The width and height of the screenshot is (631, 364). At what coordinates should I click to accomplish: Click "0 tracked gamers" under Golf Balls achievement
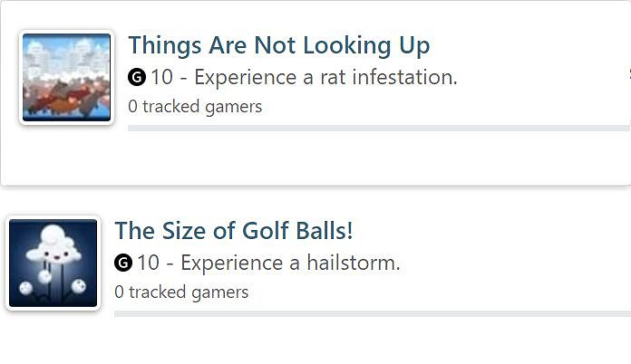pyautogui.click(x=181, y=292)
